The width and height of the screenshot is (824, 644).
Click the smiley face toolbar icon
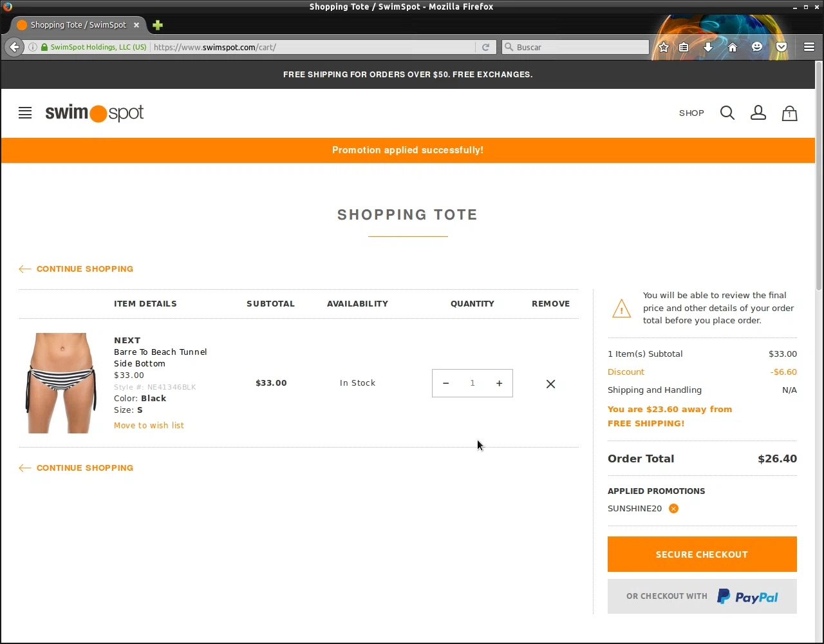757,47
